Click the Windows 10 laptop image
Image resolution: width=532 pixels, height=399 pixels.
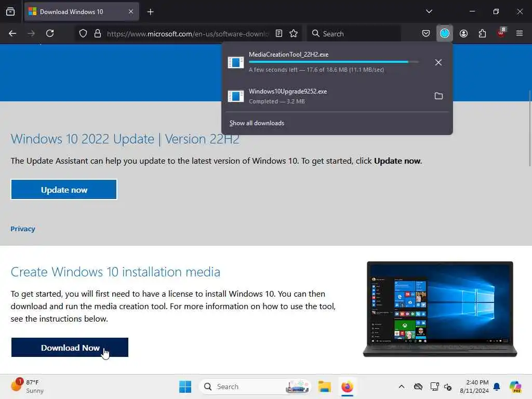click(x=440, y=309)
